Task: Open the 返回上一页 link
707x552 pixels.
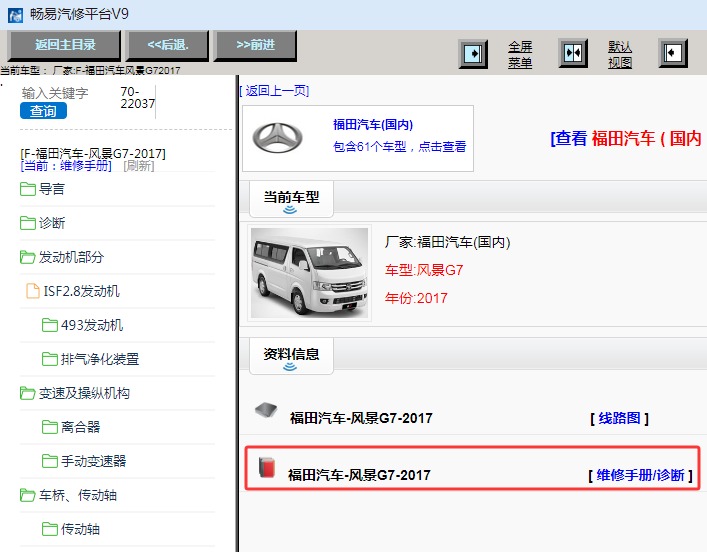Action: (x=274, y=91)
